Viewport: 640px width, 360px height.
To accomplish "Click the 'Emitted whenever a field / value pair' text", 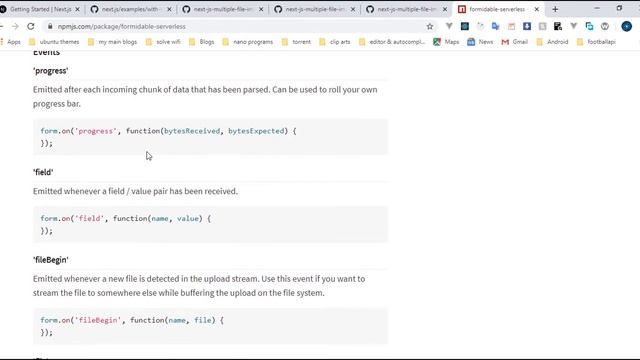I will coord(135,191).
